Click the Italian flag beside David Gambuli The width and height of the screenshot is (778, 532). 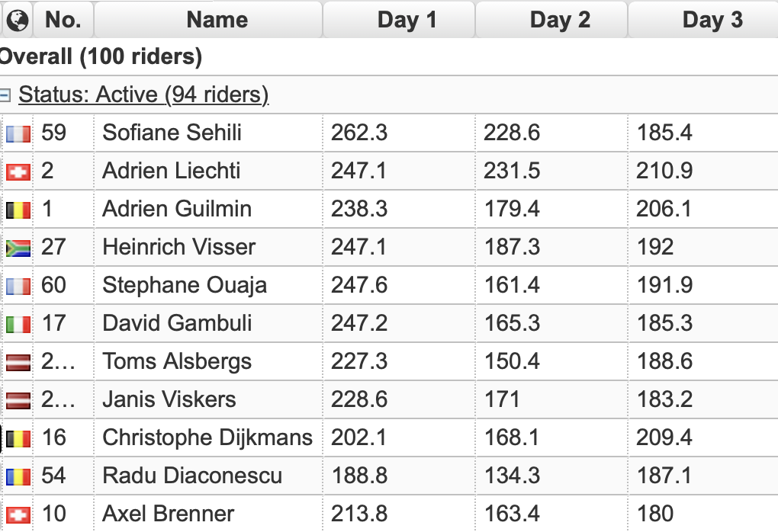coord(18,324)
